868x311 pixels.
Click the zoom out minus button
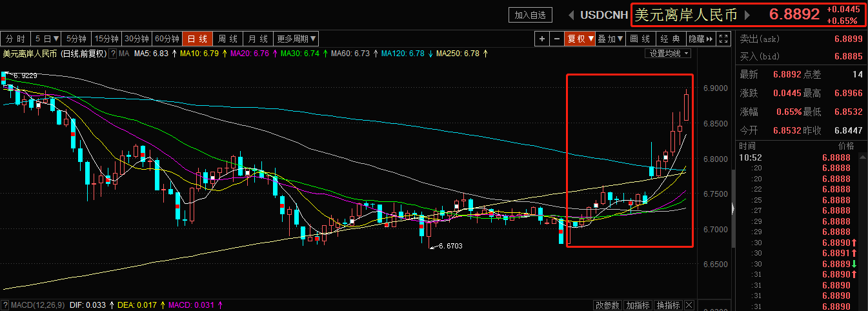pyautogui.click(x=557, y=39)
